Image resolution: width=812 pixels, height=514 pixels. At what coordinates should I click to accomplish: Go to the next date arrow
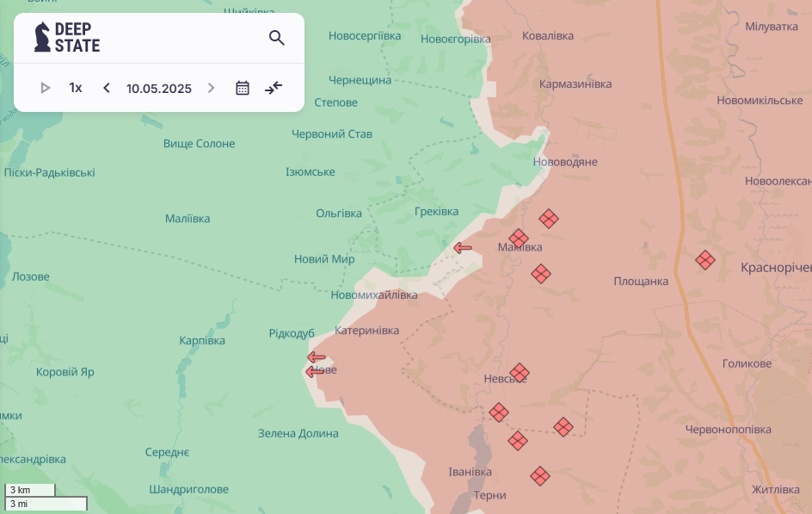point(211,88)
